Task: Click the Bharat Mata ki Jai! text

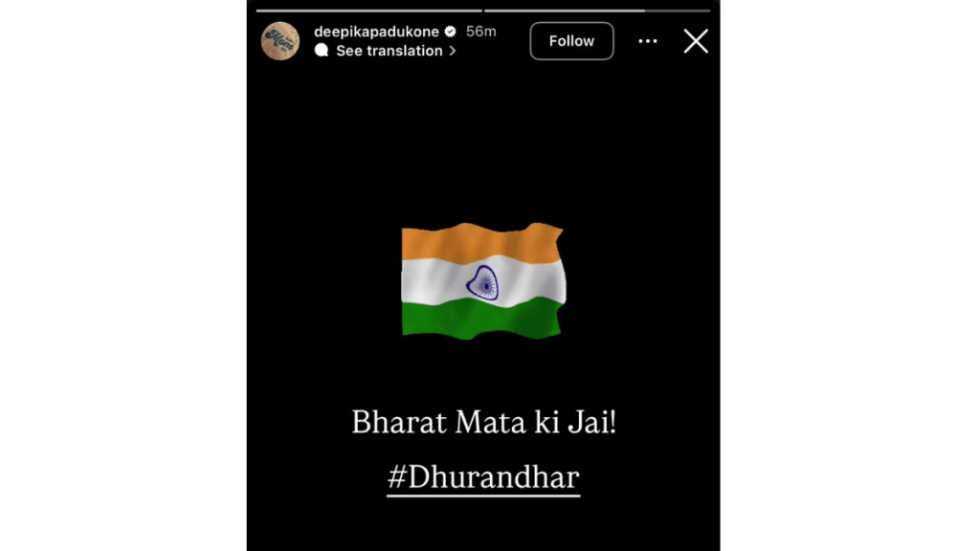Action: (x=483, y=422)
